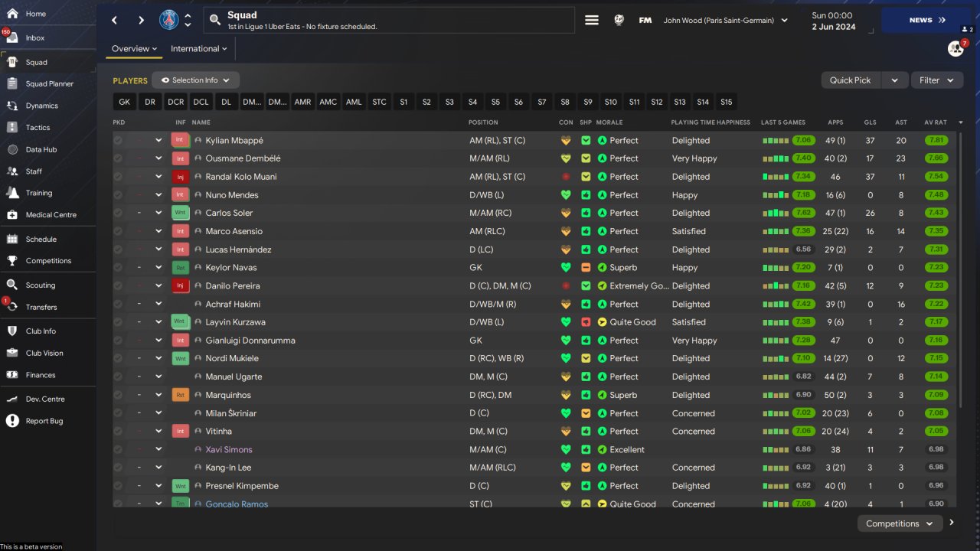Click the NEWS continue button
Image resolution: width=980 pixels, height=551 pixels.
[x=926, y=21]
